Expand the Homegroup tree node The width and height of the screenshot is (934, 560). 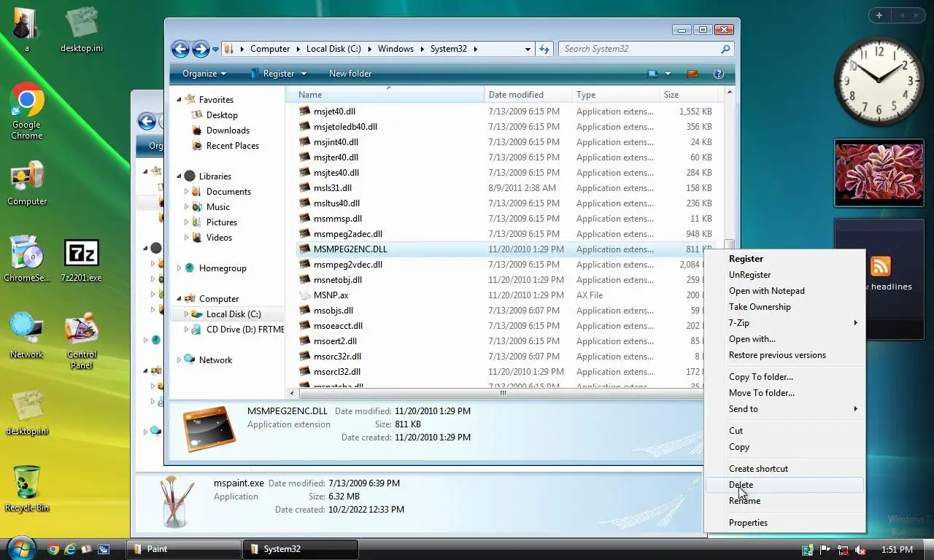[179, 268]
